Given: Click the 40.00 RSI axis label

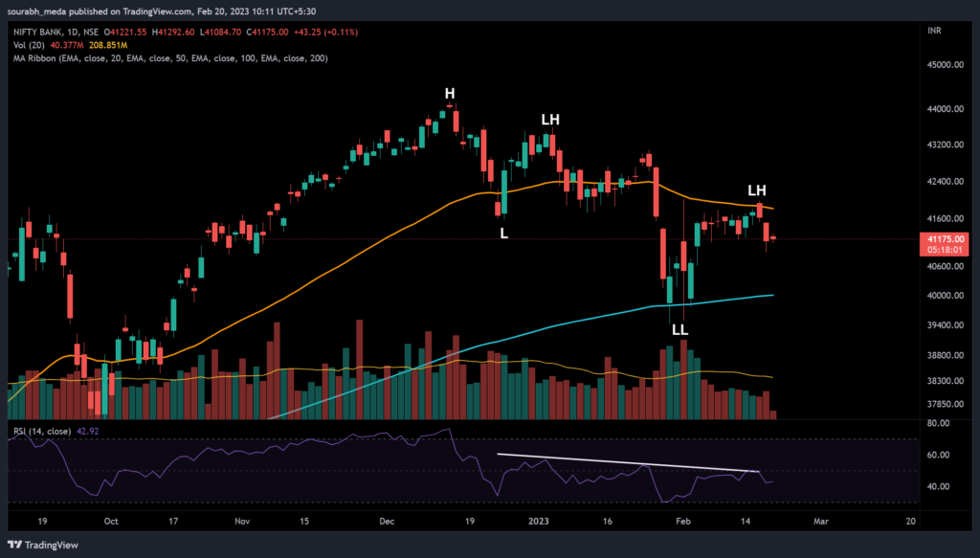Looking at the screenshot, I should tap(940, 487).
